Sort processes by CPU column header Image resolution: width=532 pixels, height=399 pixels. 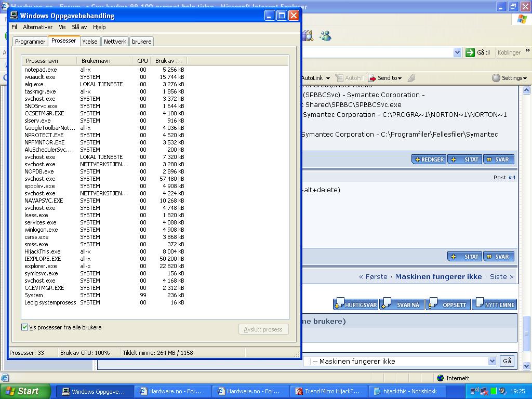[x=141, y=61]
